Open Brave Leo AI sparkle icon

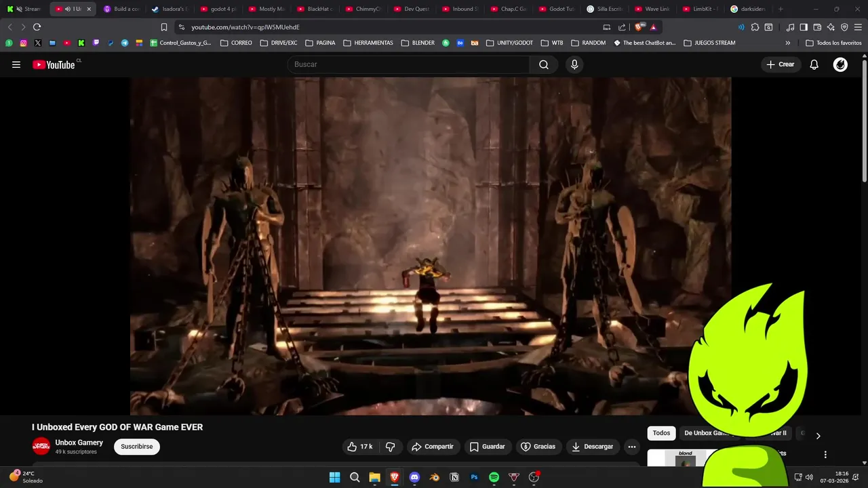point(831,27)
